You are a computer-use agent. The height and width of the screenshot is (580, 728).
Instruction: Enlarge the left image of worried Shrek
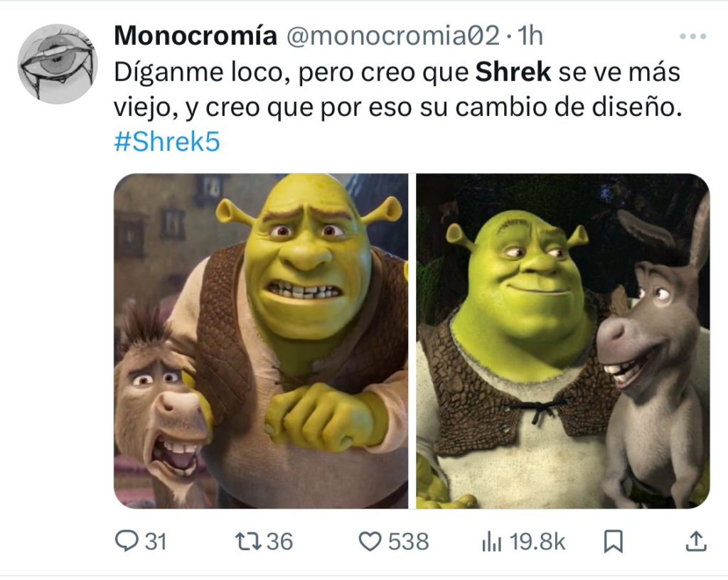point(261,341)
